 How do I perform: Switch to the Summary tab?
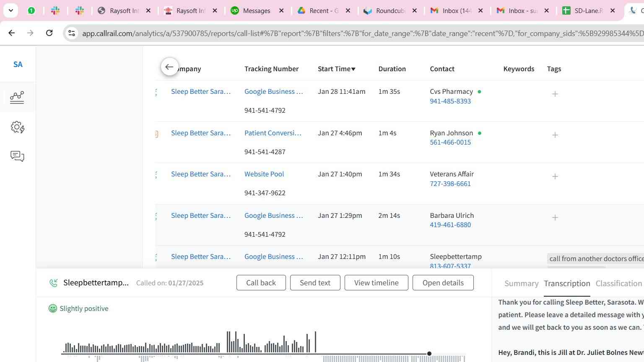(x=521, y=284)
